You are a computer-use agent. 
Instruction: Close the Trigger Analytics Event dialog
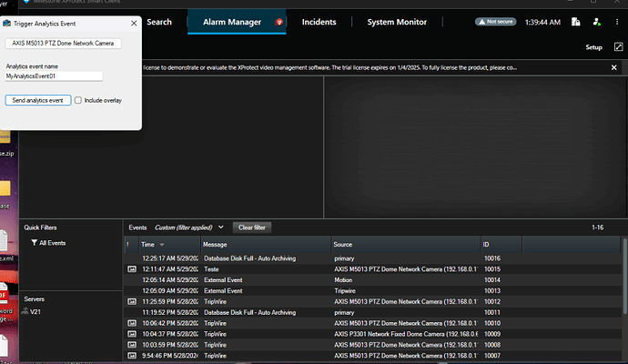click(134, 24)
